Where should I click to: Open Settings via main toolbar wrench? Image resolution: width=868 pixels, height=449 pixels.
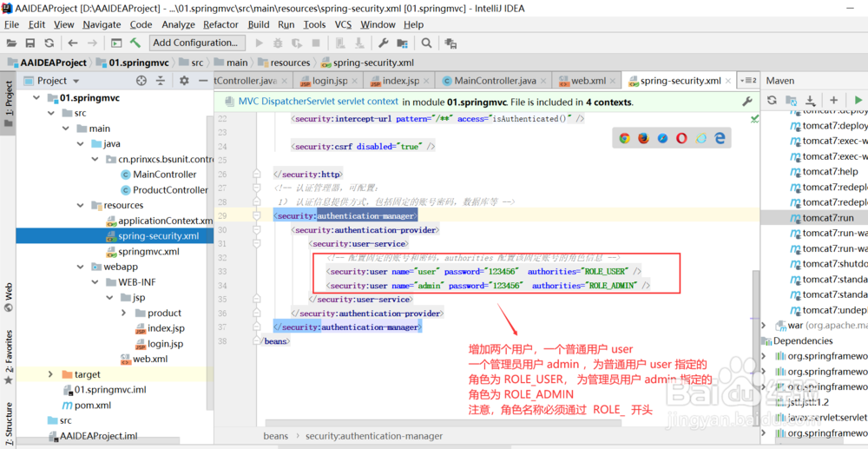click(383, 43)
